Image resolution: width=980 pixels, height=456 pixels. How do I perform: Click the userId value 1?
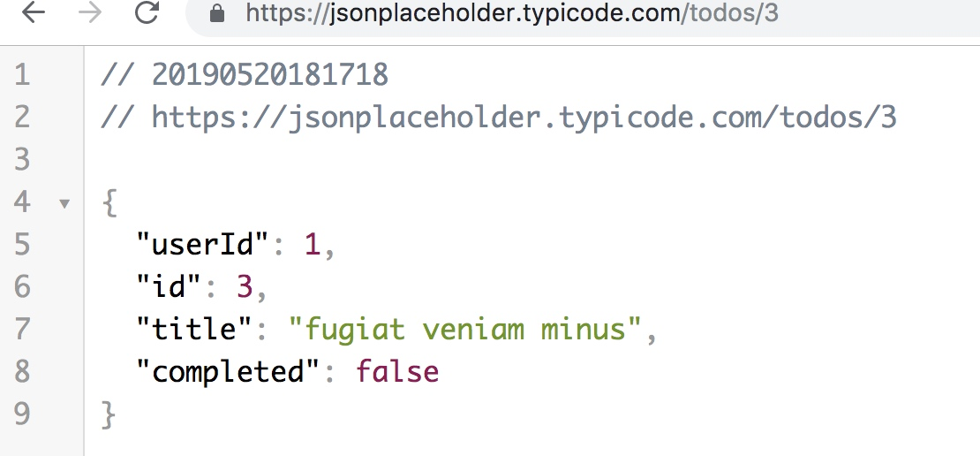pyautogui.click(x=312, y=245)
